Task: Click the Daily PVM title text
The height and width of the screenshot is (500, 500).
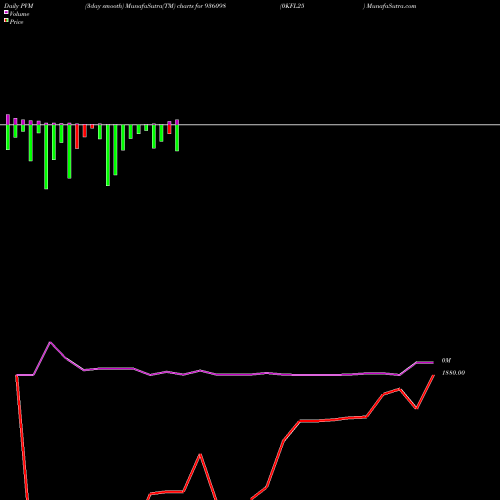Action: pyautogui.click(x=19, y=6)
